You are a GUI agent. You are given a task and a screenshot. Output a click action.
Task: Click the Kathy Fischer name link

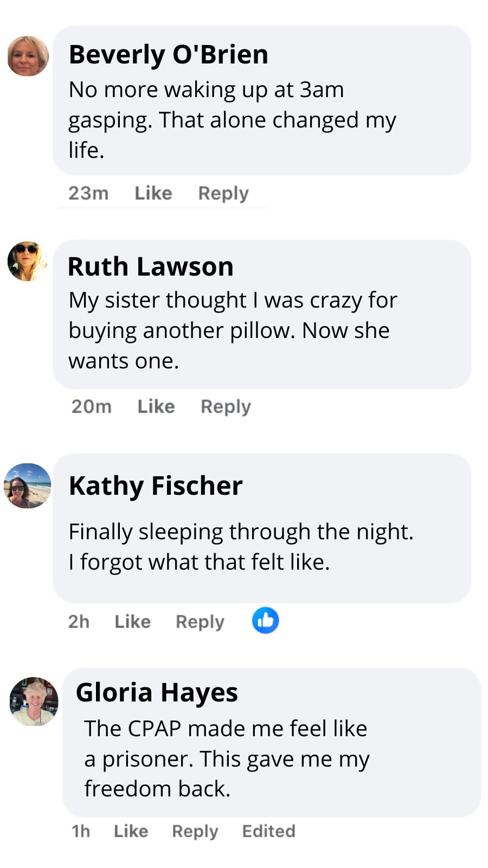click(156, 486)
